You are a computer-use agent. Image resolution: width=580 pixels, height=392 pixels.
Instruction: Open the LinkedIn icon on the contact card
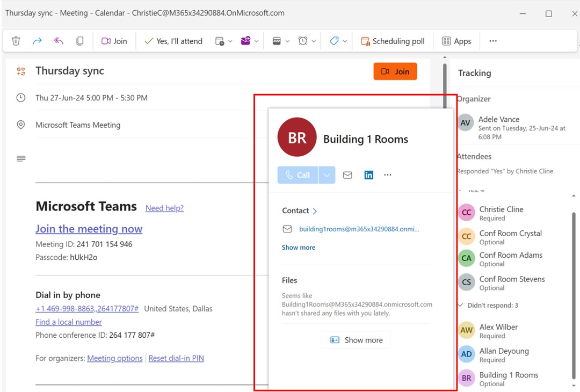point(369,175)
